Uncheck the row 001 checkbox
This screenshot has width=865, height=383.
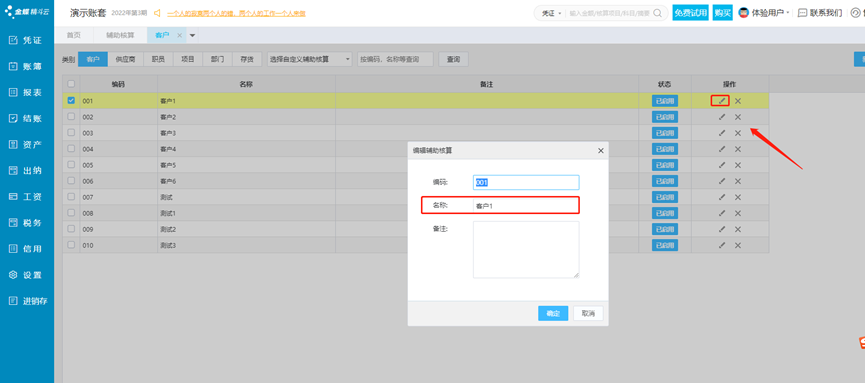click(x=71, y=100)
